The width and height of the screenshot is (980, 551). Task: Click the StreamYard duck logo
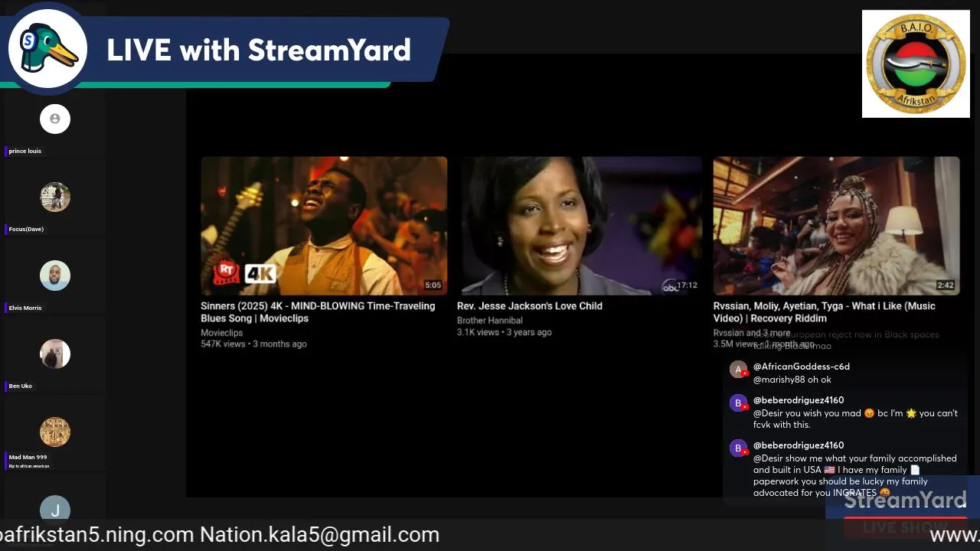(x=47, y=47)
